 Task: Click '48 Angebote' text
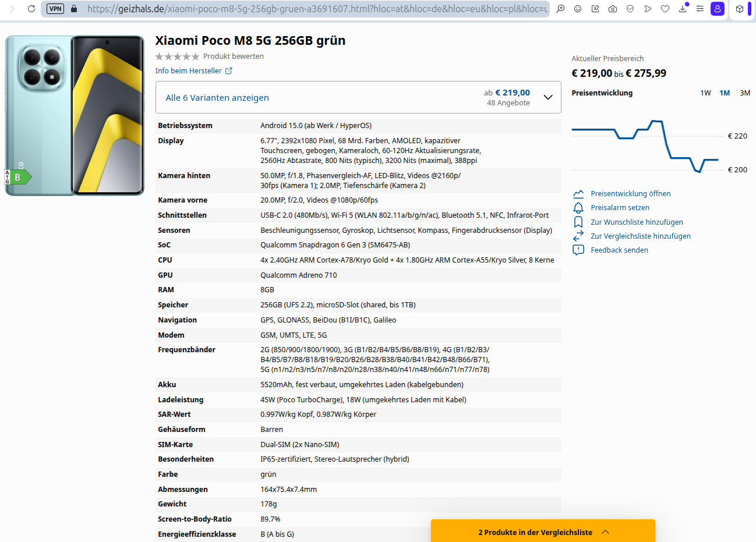(x=508, y=103)
